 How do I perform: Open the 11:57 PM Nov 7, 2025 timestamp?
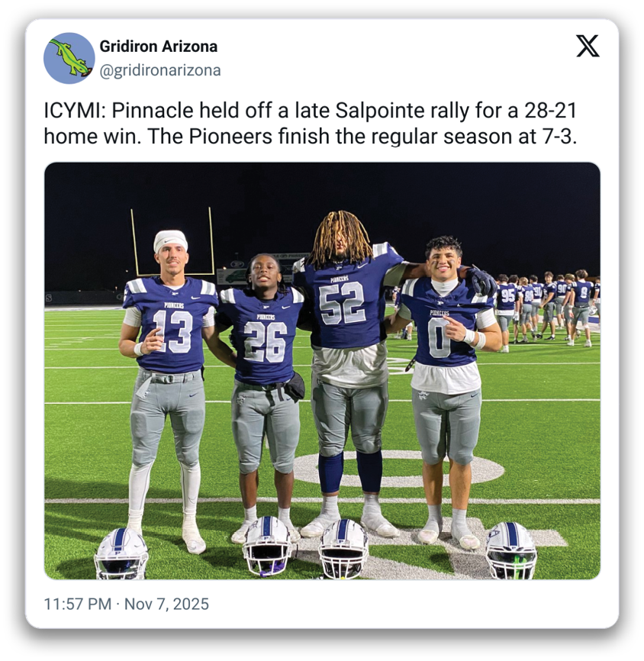[x=127, y=604]
